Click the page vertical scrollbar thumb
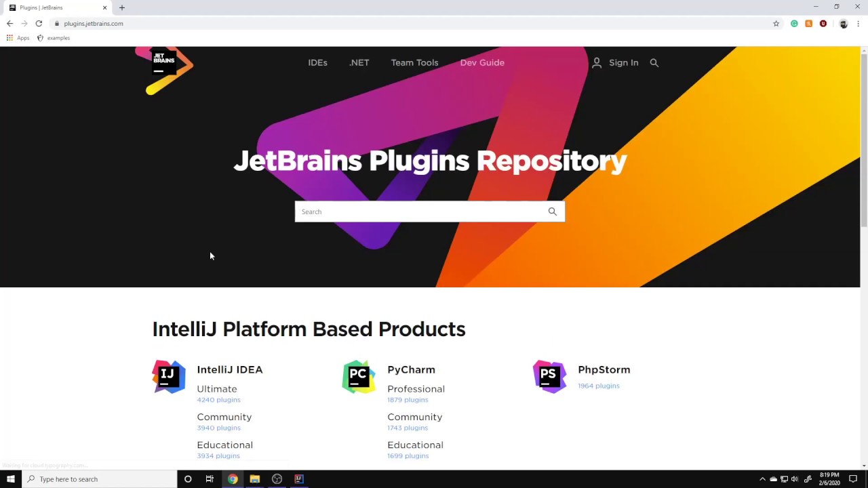This screenshot has width=868, height=488. (x=864, y=140)
